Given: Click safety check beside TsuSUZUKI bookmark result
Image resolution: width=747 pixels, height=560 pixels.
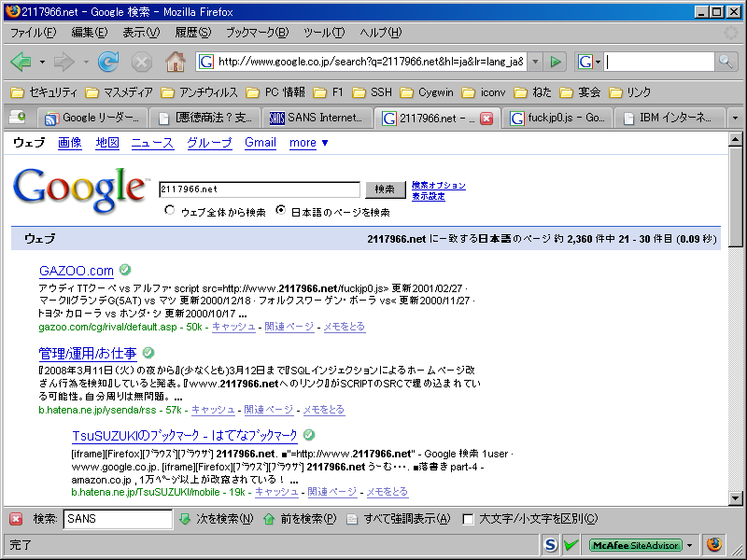Looking at the screenshot, I should (309, 434).
